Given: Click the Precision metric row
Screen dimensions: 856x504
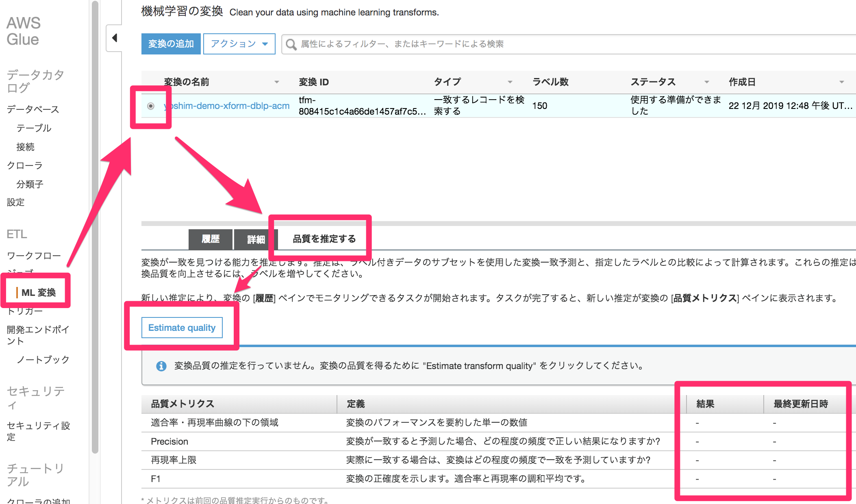Looking at the screenshot, I should (499, 441).
